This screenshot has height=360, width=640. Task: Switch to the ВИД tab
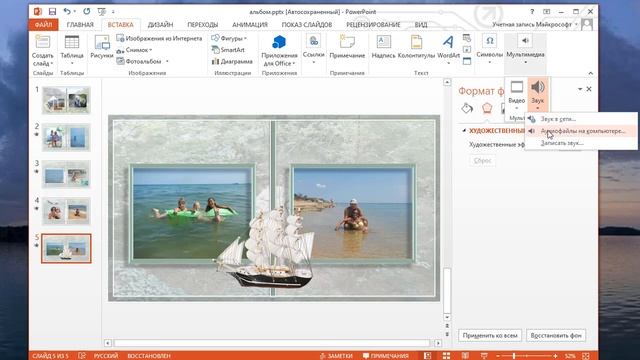[x=421, y=24]
